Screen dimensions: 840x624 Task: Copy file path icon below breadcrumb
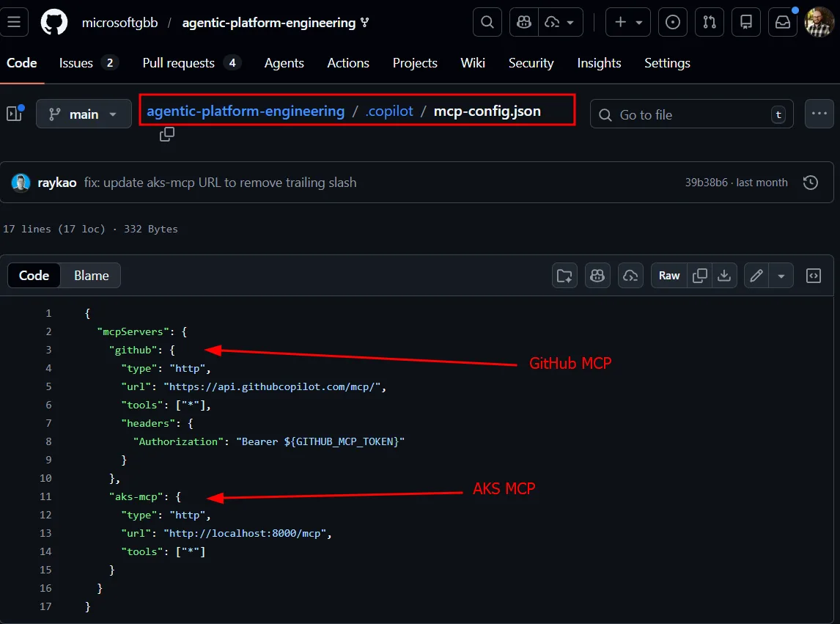[x=167, y=134]
